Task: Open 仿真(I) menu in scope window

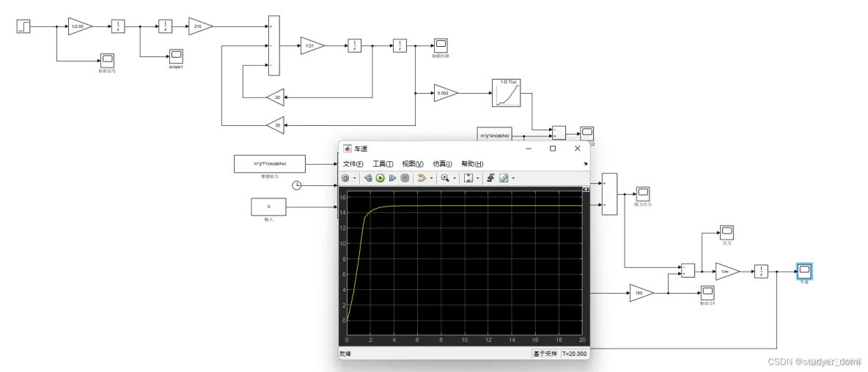Action: (x=443, y=164)
